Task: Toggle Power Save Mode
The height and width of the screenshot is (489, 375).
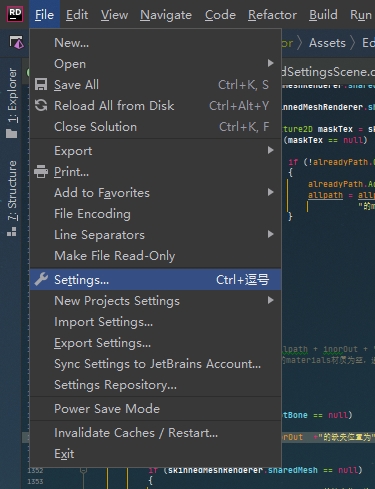Action: click(x=155, y=409)
